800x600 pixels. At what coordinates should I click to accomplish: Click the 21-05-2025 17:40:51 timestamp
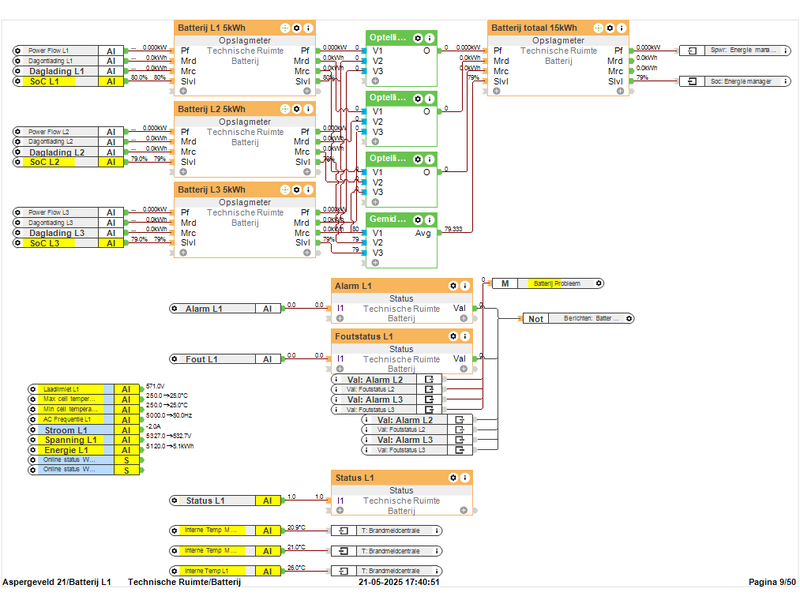point(398,582)
